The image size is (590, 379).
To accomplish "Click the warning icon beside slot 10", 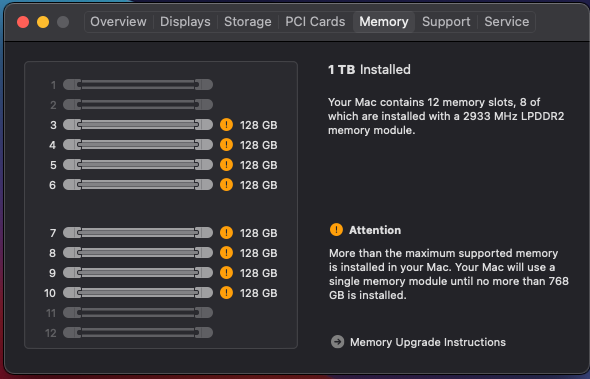I will tap(226, 292).
